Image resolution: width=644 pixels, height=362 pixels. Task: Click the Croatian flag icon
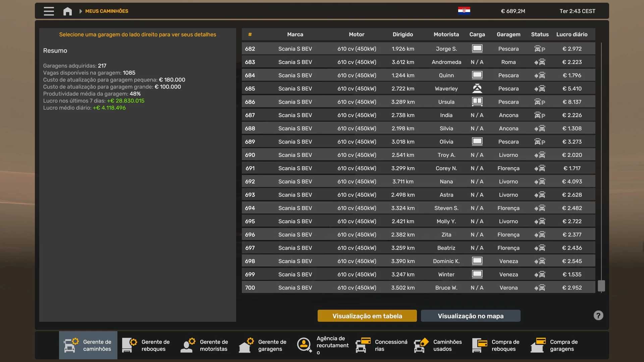(x=464, y=11)
